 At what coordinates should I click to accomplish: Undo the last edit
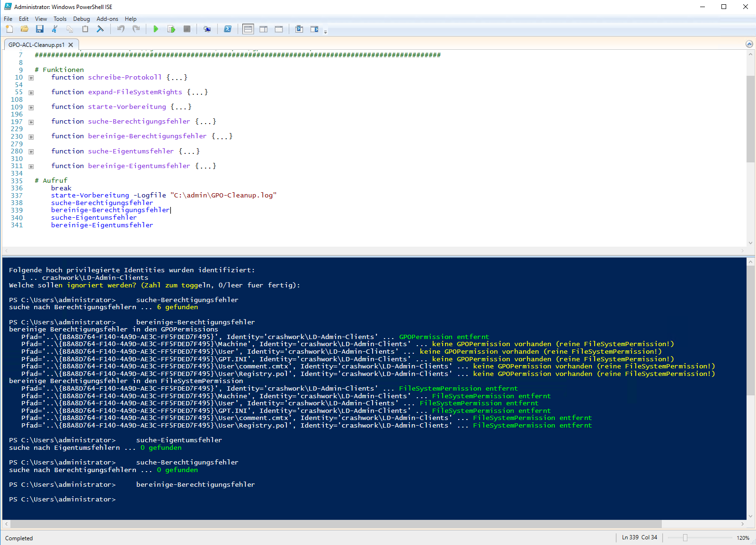[121, 29]
